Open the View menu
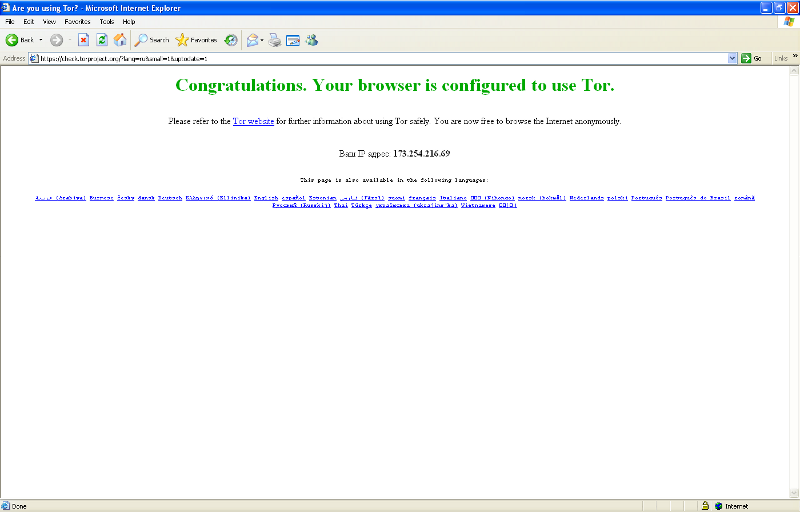800x512 pixels. click(49, 21)
